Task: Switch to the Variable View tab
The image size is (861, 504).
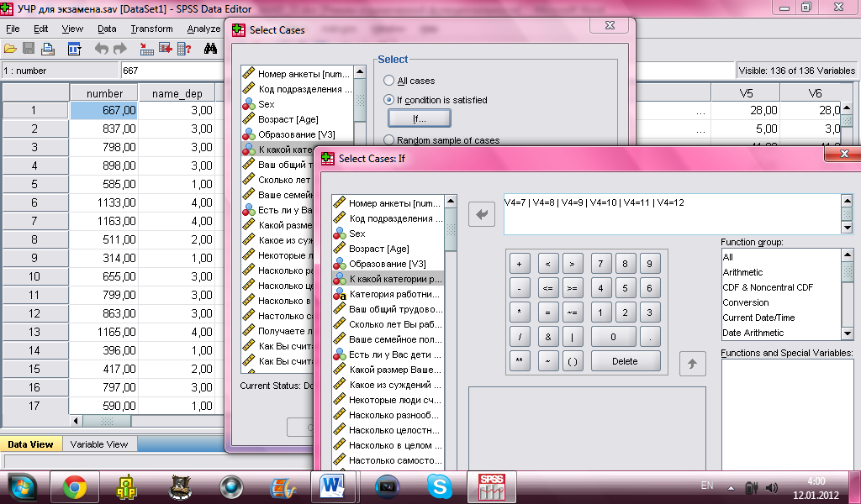Action: coord(99,444)
